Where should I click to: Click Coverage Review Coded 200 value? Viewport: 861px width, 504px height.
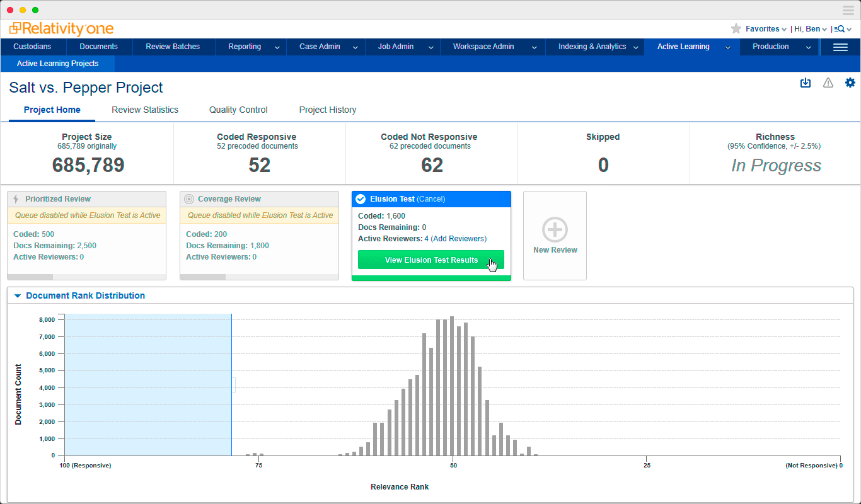221,234
